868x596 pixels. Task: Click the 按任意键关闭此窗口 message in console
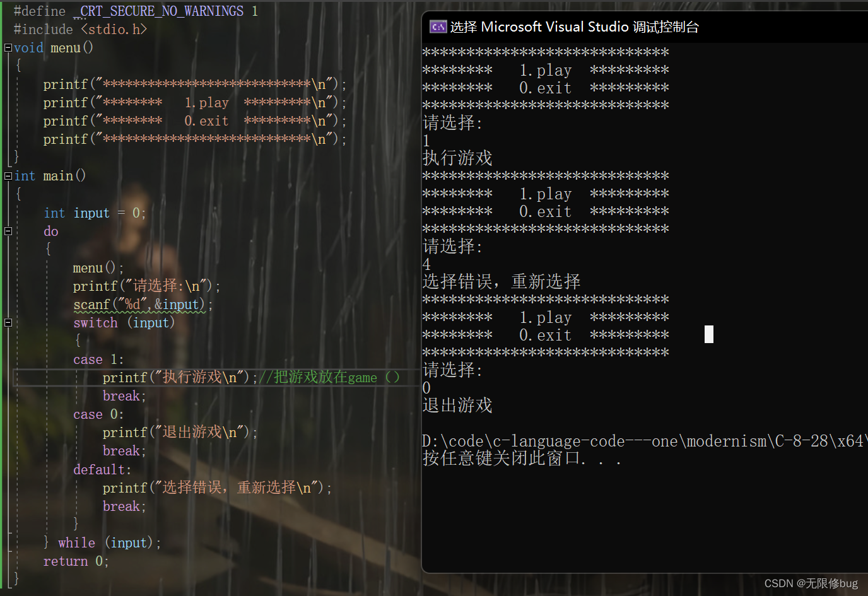(x=522, y=458)
